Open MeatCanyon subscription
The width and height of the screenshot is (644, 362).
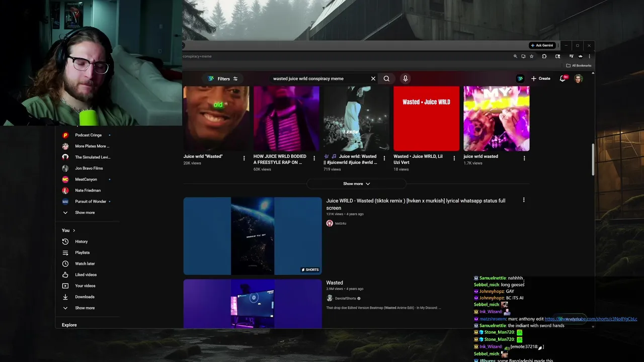point(86,179)
